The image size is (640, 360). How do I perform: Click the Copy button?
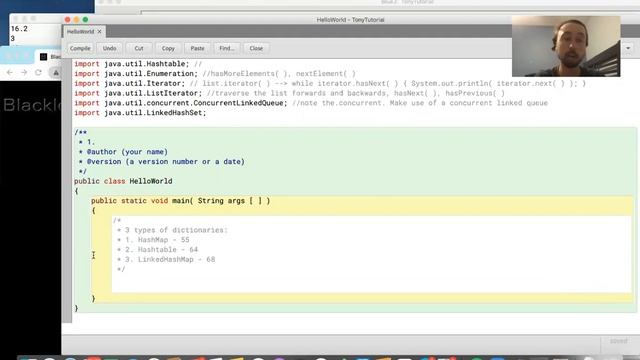coord(168,48)
